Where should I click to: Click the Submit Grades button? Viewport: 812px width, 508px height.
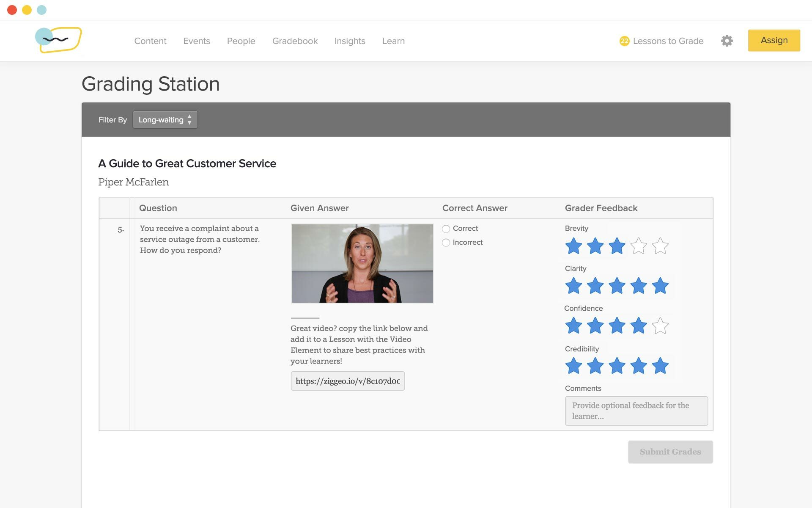click(x=670, y=451)
